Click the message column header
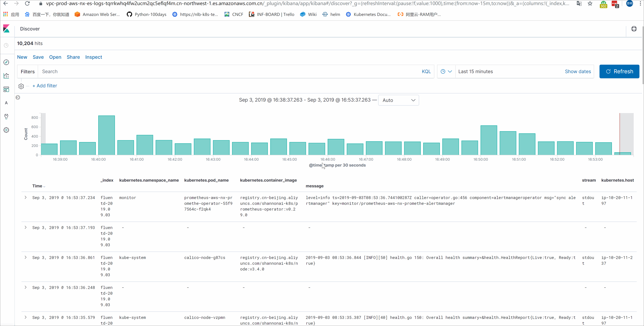This screenshot has height=326, width=644. click(x=315, y=186)
